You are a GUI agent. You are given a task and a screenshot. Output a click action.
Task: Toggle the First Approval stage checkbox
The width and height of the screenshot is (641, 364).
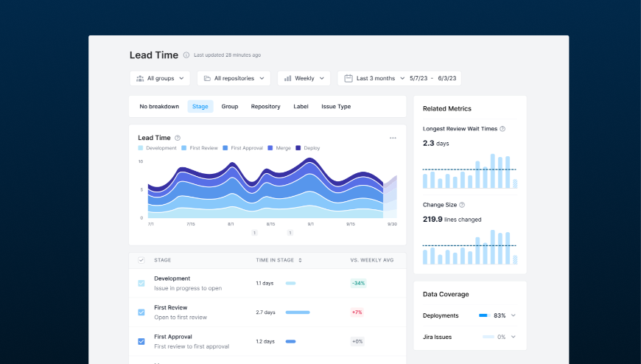click(x=141, y=341)
